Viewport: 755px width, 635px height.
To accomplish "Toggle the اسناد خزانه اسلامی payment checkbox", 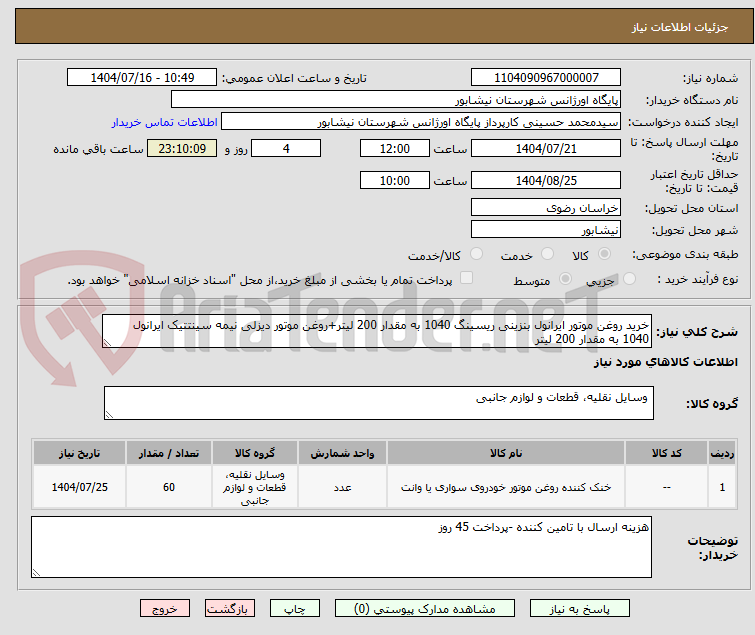I will pyautogui.click(x=467, y=278).
